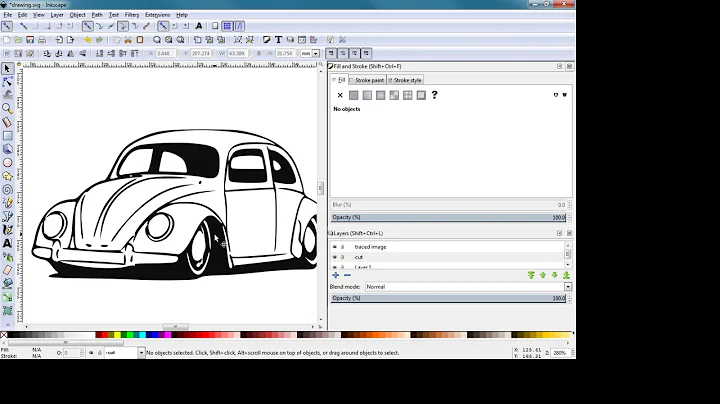Select the Node edit tool

pyautogui.click(x=7, y=82)
